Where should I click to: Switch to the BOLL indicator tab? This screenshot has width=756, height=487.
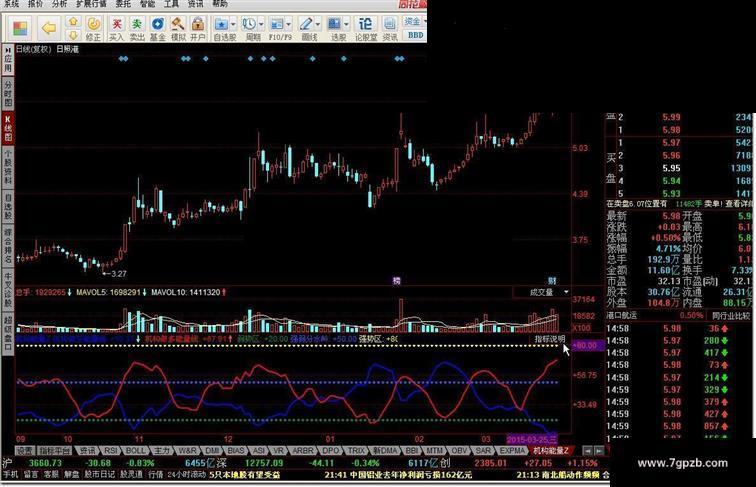coord(135,450)
